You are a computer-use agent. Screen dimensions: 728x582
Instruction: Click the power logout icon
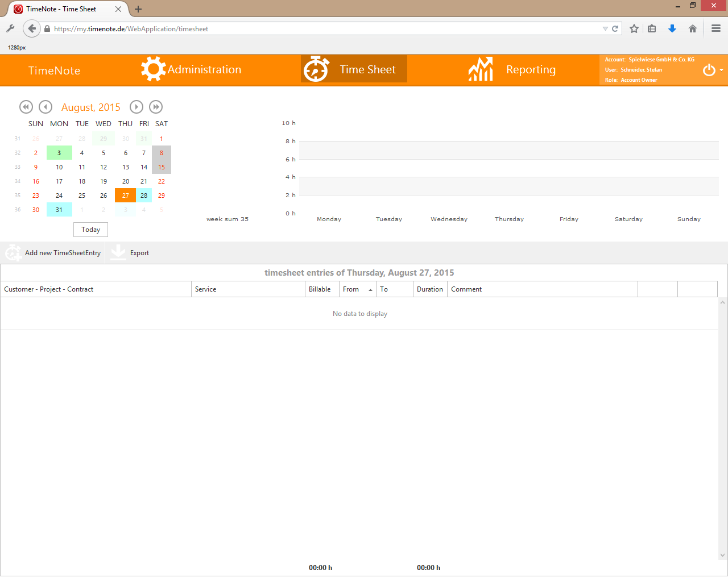[x=709, y=70]
